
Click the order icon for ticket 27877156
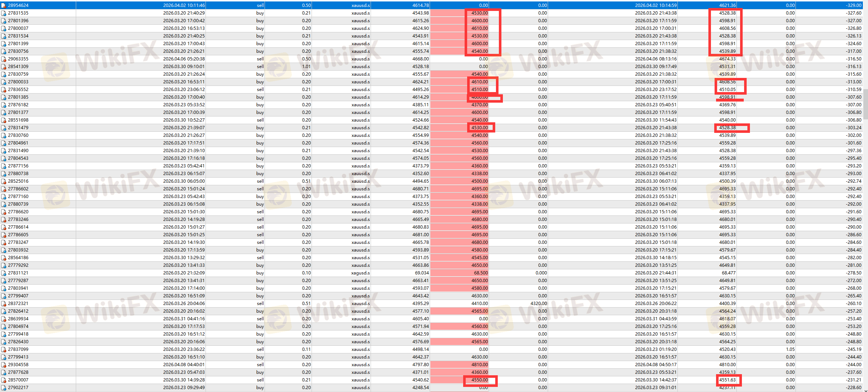coord(4,166)
